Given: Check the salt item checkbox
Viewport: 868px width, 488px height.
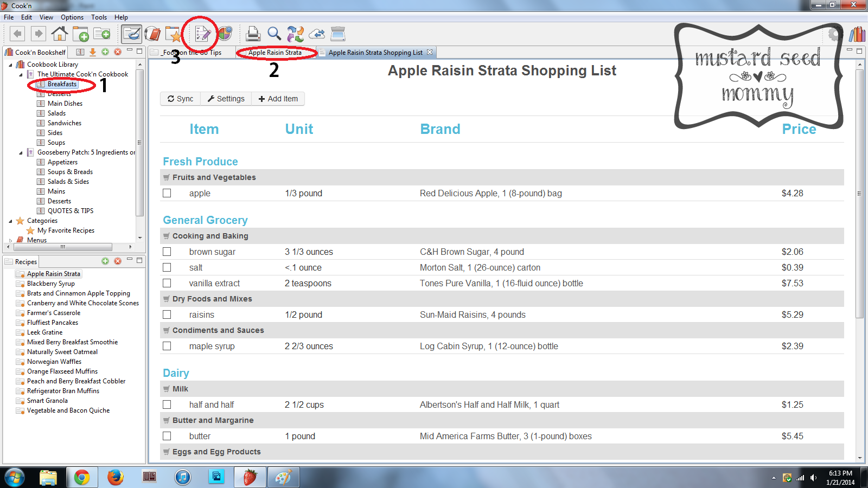Looking at the screenshot, I should coord(167,267).
